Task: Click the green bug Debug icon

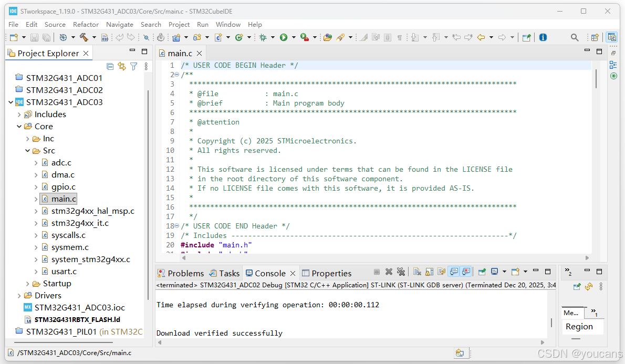Action: click(263, 37)
